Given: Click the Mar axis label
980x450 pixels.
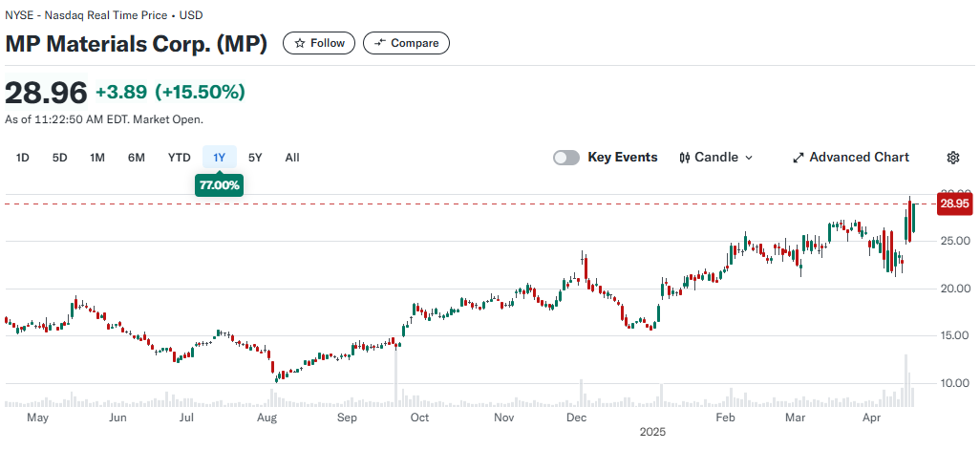Looking at the screenshot, I should click(x=795, y=418).
